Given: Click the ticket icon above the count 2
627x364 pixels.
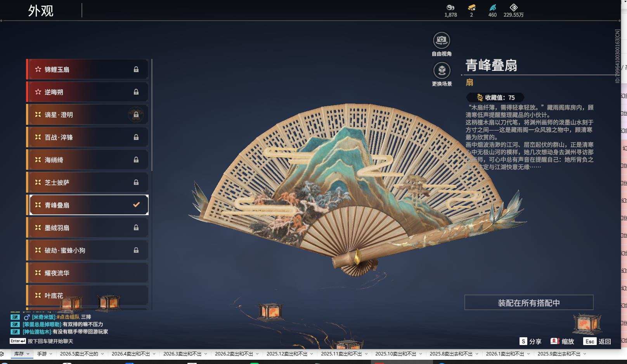Looking at the screenshot, I should 471,7.
